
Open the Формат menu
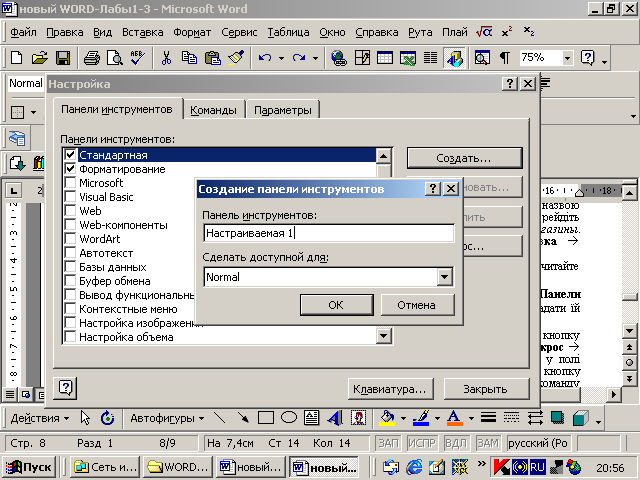[192, 32]
